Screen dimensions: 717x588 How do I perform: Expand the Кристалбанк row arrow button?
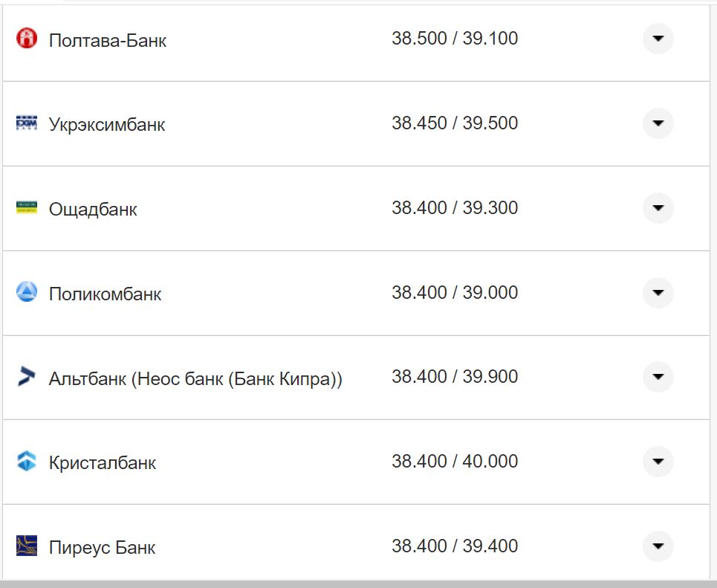pos(658,462)
